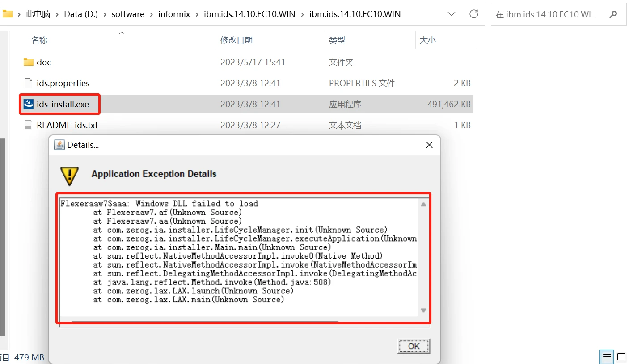Screen dimensions: 629x364
Task: Open address bar history dropdown
Action: (452, 14)
